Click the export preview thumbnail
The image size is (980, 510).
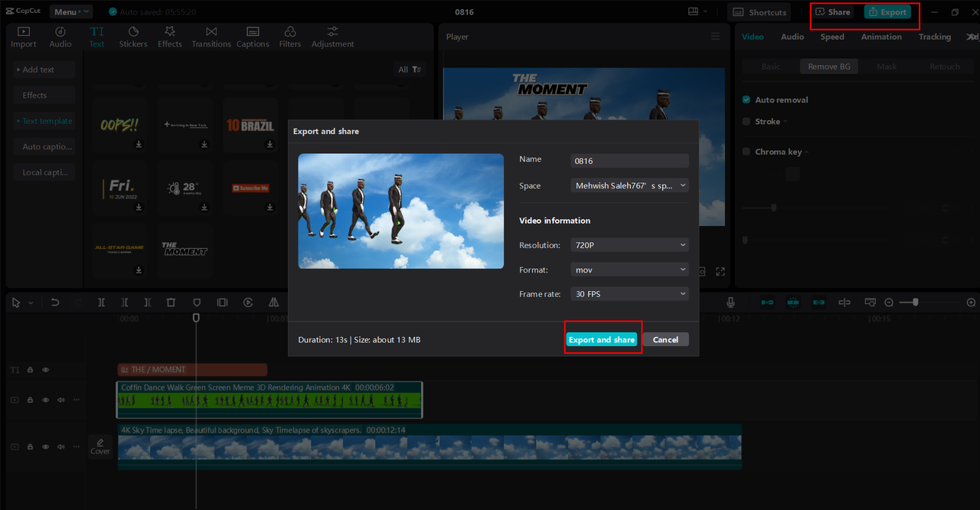401,211
